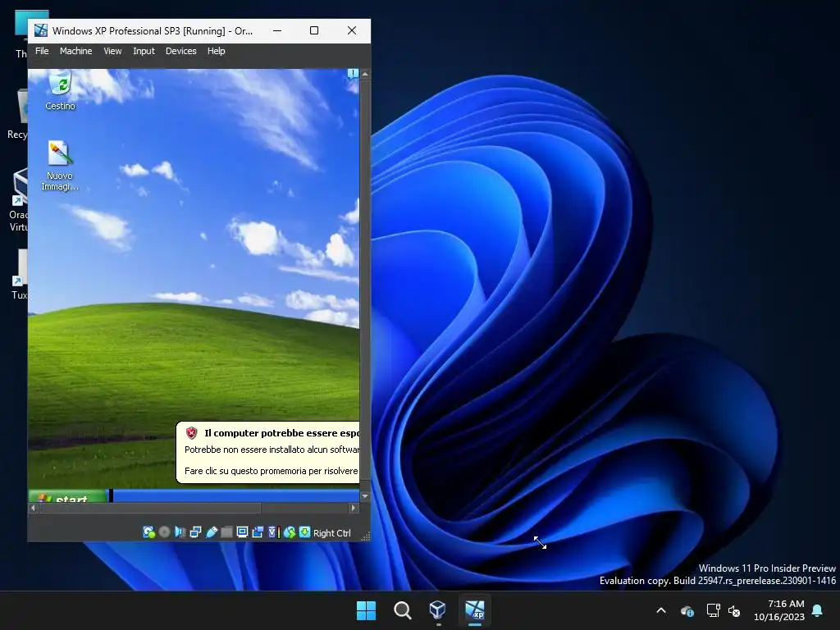
Task: Click the network adapters status icon
Action: (195, 532)
